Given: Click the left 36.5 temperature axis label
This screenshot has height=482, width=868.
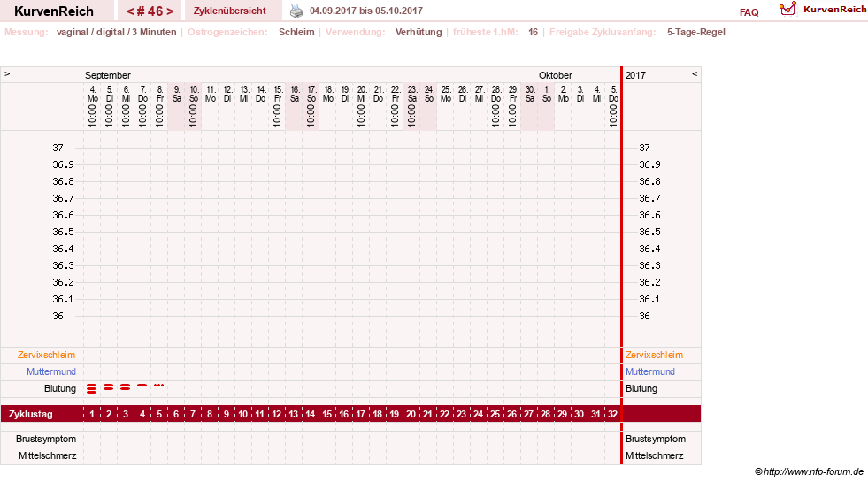Looking at the screenshot, I should click(63, 232).
